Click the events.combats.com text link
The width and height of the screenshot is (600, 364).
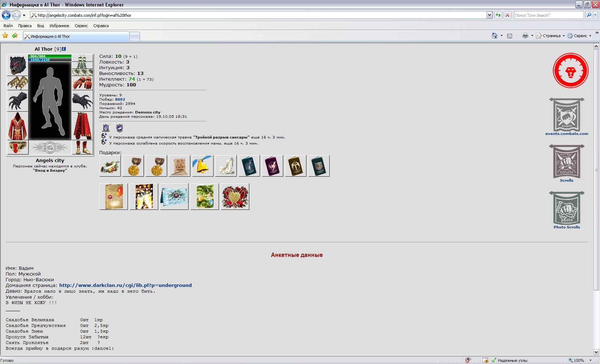tap(567, 134)
